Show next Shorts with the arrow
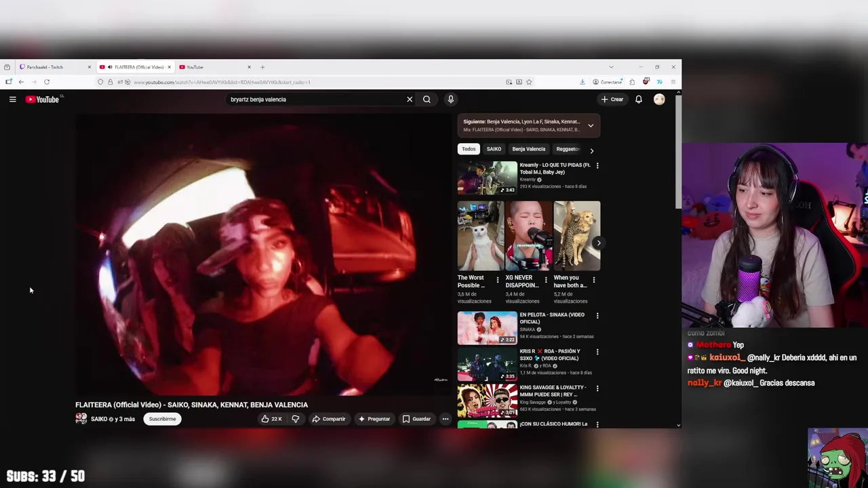Image resolution: width=868 pixels, height=488 pixels. point(598,243)
